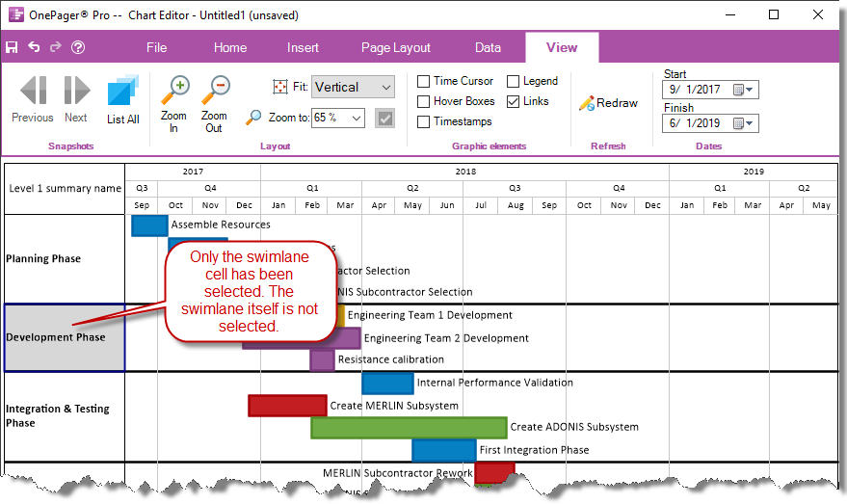Switch to the Insert tab
Image resolution: width=847 pixels, height=504 pixels.
click(x=303, y=47)
